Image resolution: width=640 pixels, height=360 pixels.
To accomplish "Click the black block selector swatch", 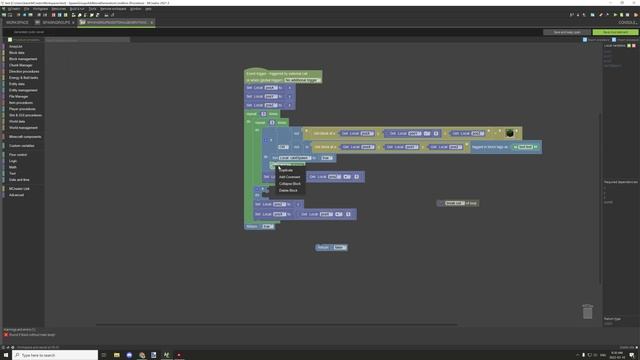I will click(x=509, y=133).
